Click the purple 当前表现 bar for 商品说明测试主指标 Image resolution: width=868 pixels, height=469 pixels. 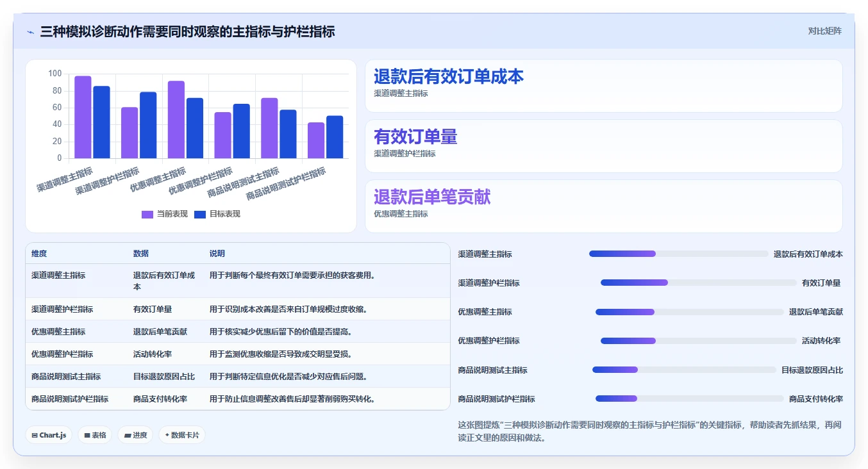[269, 128]
